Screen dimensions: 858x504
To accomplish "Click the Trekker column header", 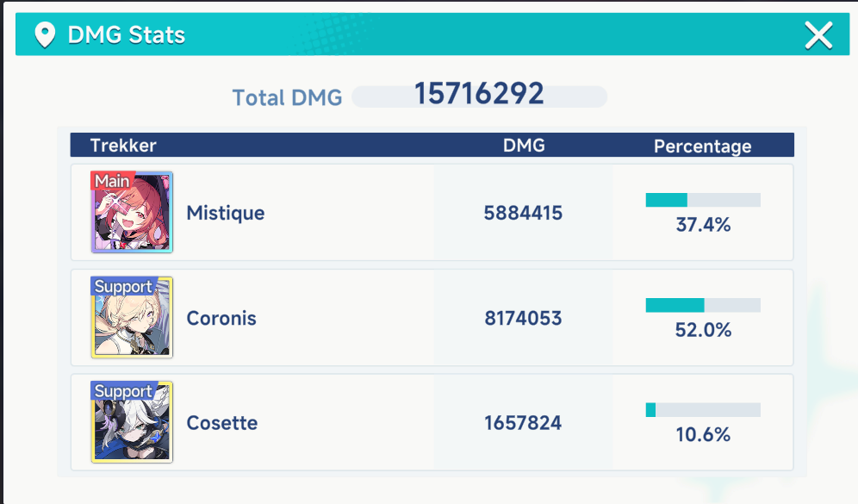I will (123, 146).
